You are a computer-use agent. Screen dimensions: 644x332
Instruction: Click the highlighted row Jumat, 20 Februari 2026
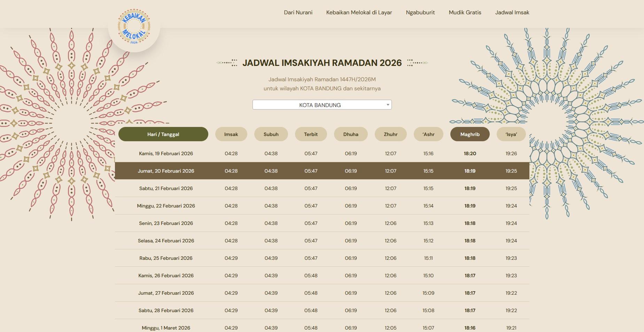tap(322, 171)
